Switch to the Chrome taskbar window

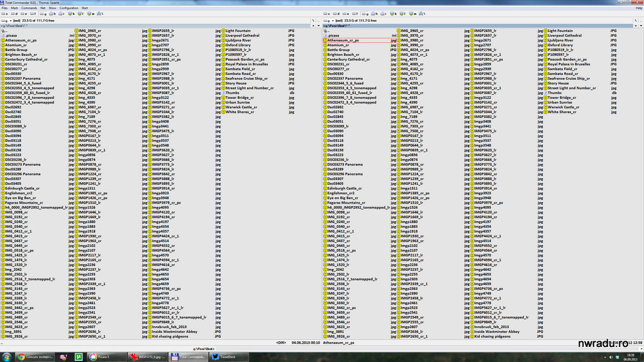pos(35,357)
